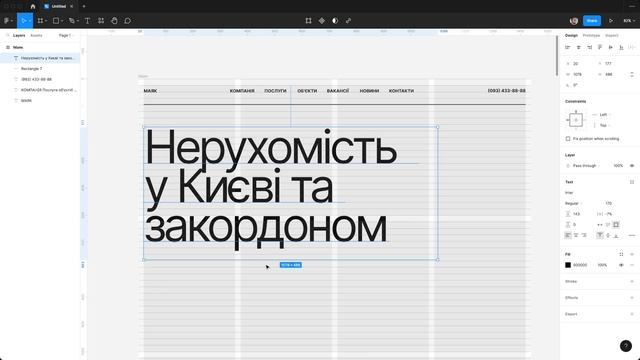Switch to the Prototype tab
The width and height of the screenshot is (640, 360).
click(591, 36)
